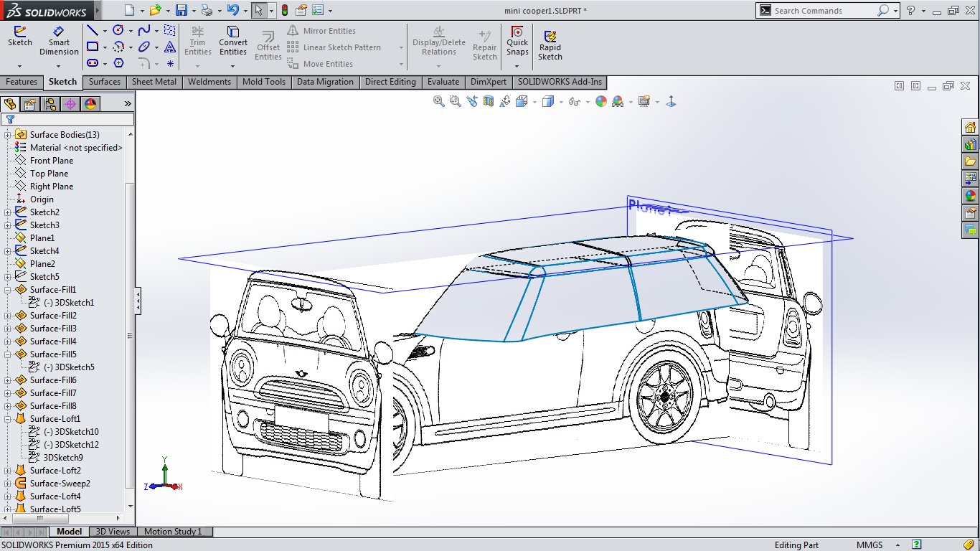Click the feature tree horizontal scrollbar

pos(39,518)
